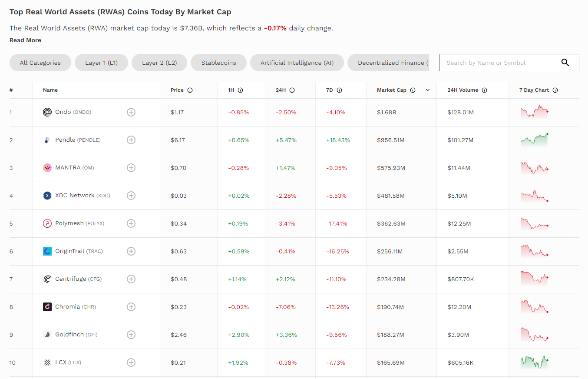Image resolution: width=588 pixels, height=379 pixels.
Task: Click the Ondo 7 day chart thumbnail
Action: [x=535, y=112]
